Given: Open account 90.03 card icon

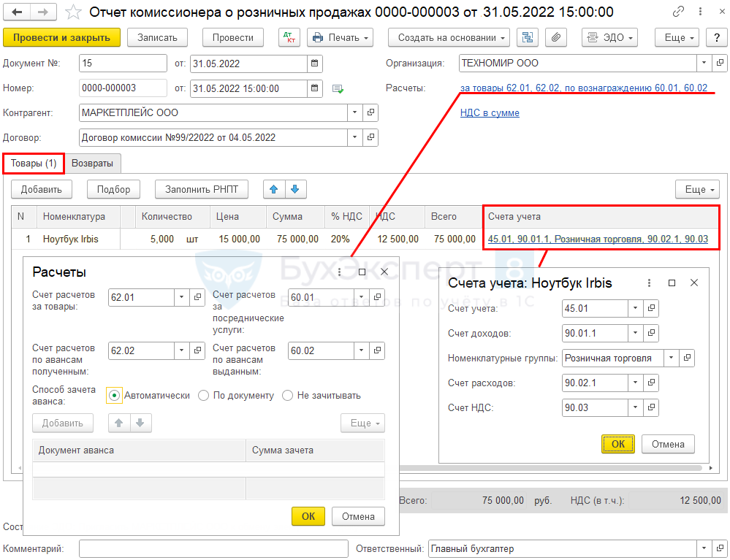Looking at the screenshot, I should (651, 407).
